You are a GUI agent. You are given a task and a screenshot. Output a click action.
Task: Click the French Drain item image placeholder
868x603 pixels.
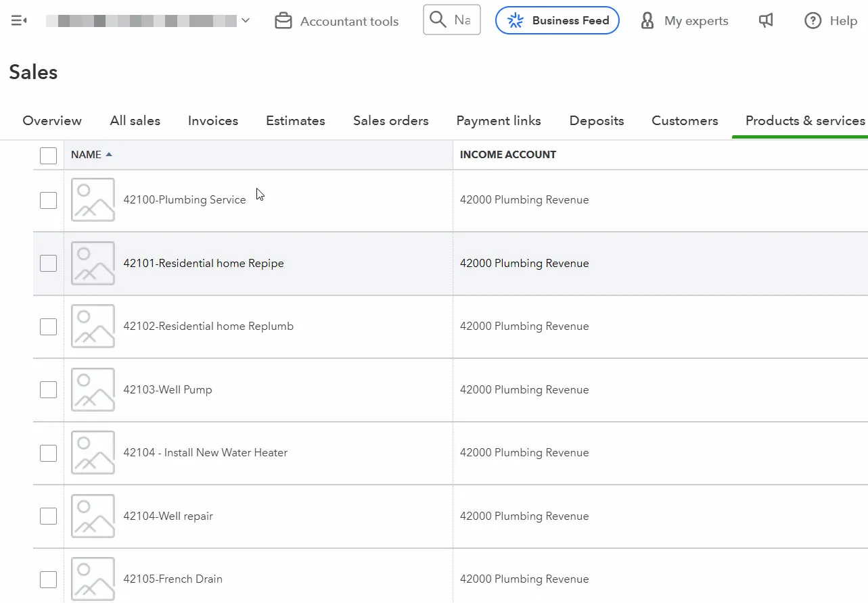click(93, 579)
